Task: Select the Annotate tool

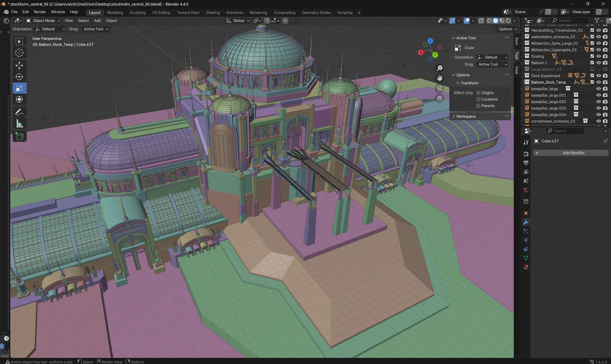Action: [x=19, y=112]
